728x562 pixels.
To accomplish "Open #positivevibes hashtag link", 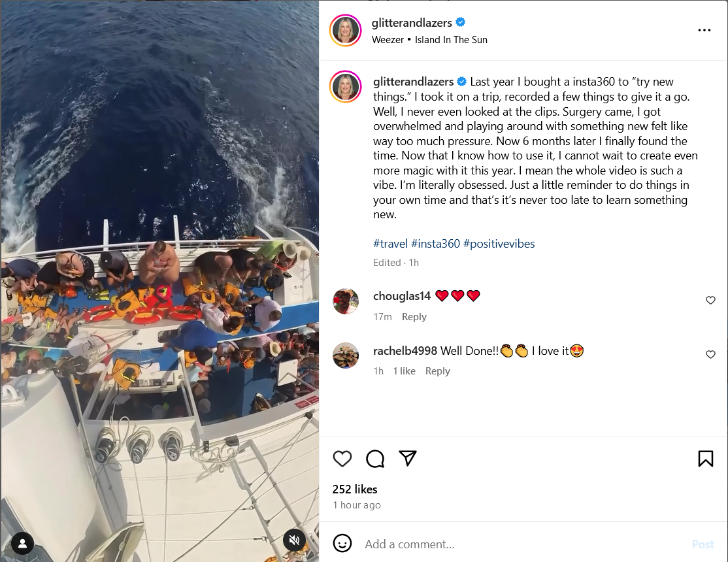I will (x=499, y=244).
